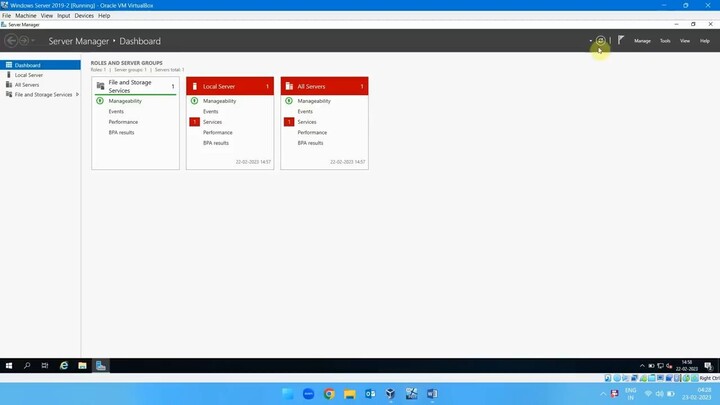Click the Local Server tile icon
Image resolution: width=720 pixels, height=405 pixels.
pos(195,86)
